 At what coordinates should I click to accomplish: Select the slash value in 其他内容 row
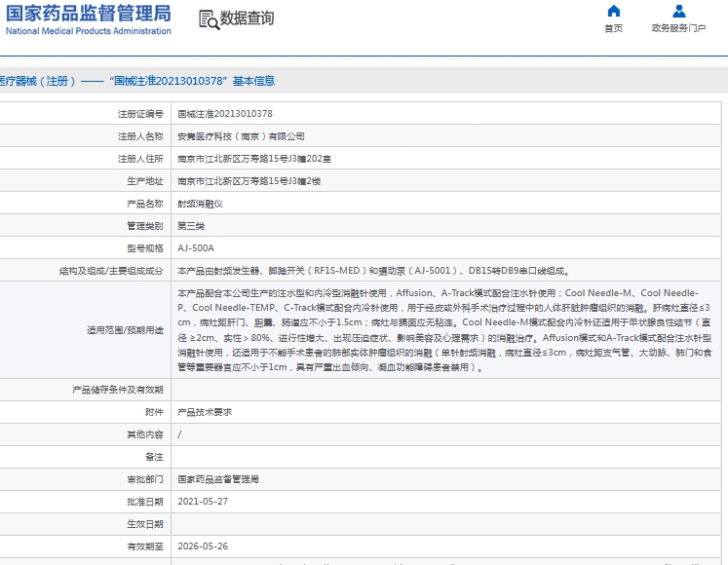(179, 434)
